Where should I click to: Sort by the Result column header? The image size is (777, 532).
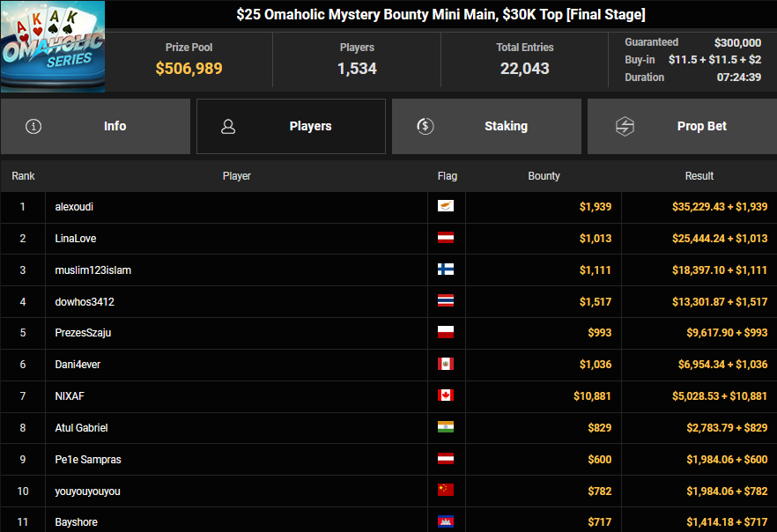point(699,176)
